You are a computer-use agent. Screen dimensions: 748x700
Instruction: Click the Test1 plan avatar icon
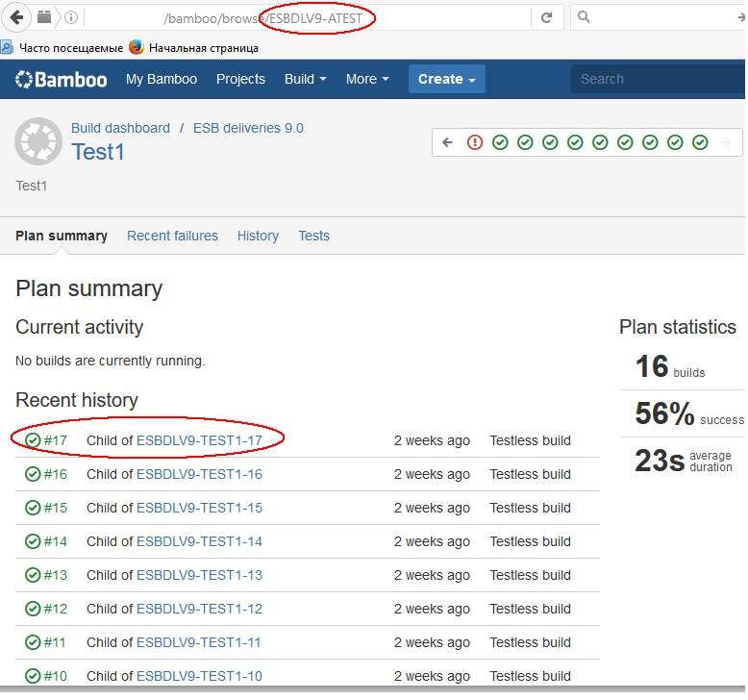(38, 141)
